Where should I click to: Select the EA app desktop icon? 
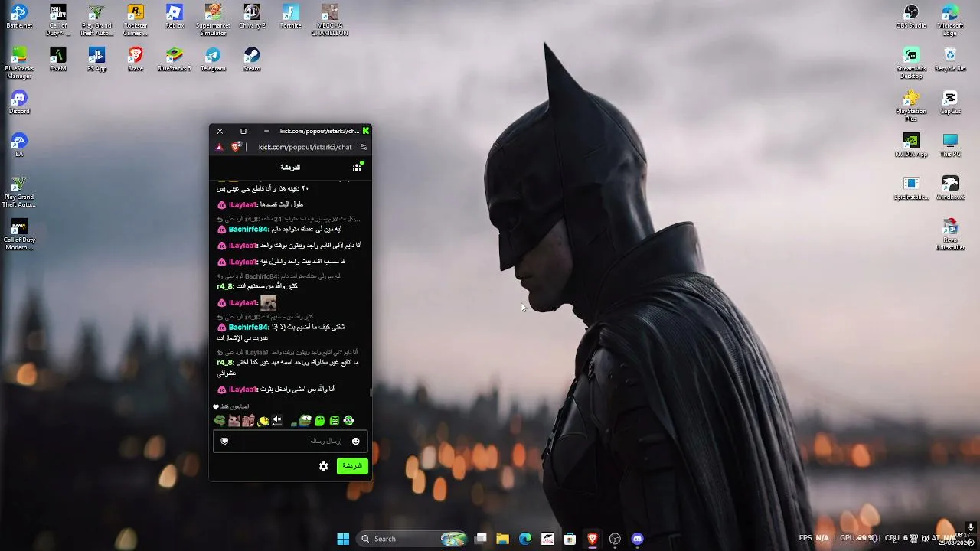coord(19,145)
